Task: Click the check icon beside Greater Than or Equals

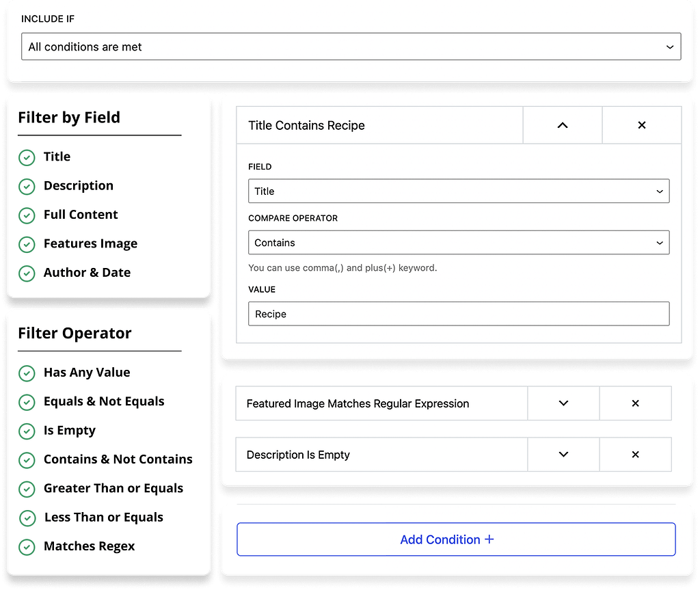Action: [27, 489]
